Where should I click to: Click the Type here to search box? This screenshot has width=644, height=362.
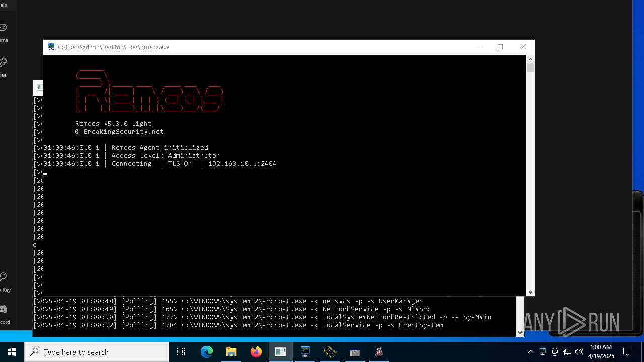[x=97, y=352]
